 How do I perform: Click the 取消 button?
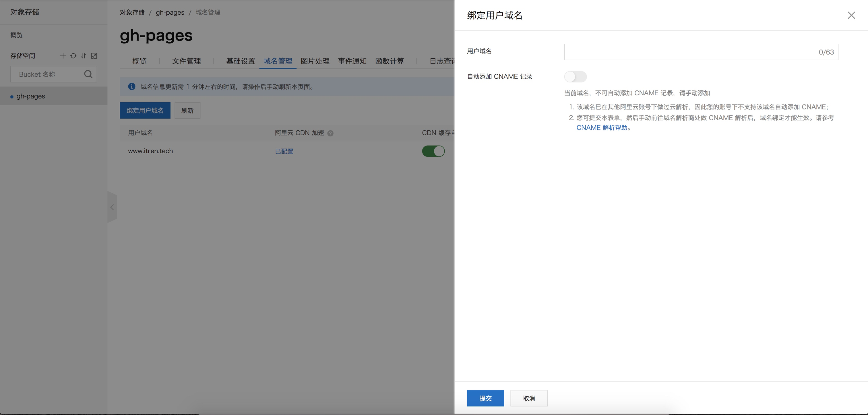click(528, 398)
